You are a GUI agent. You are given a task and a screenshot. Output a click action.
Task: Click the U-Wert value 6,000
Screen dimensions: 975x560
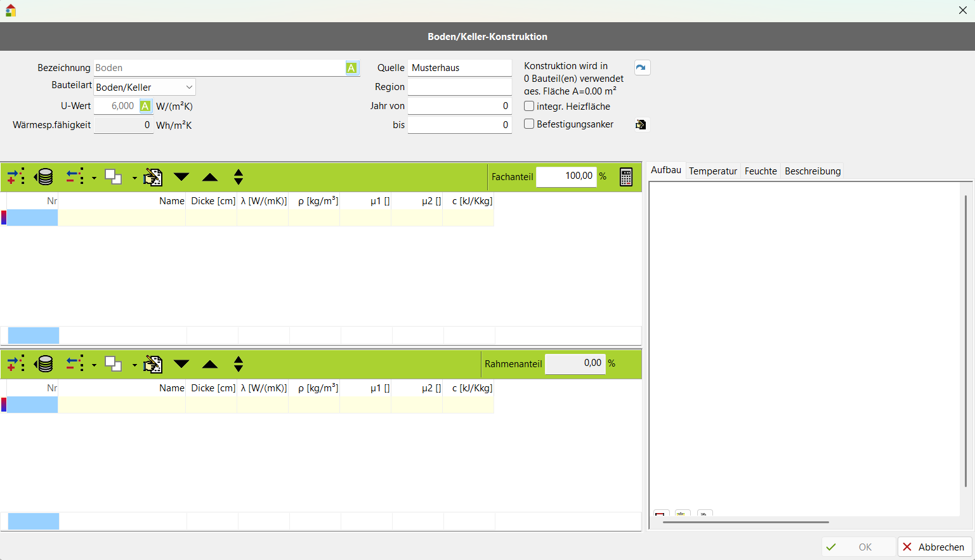click(116, 106)
